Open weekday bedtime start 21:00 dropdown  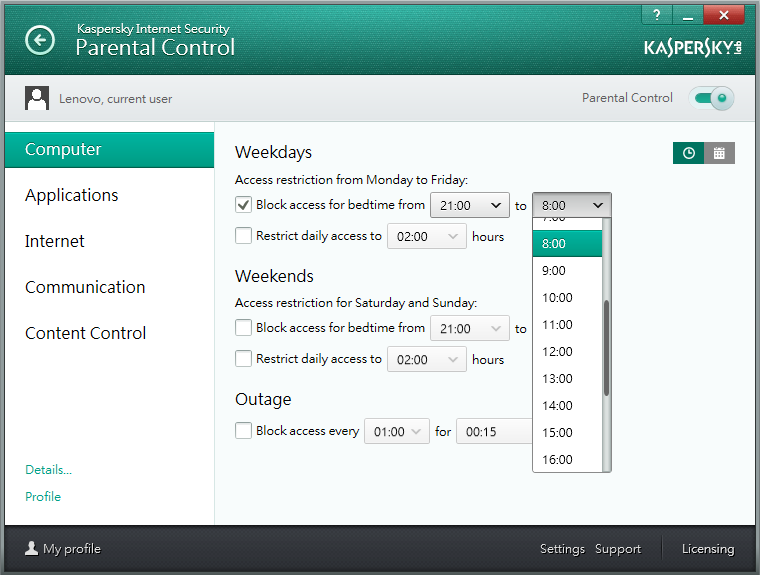[x=470, y=205]
